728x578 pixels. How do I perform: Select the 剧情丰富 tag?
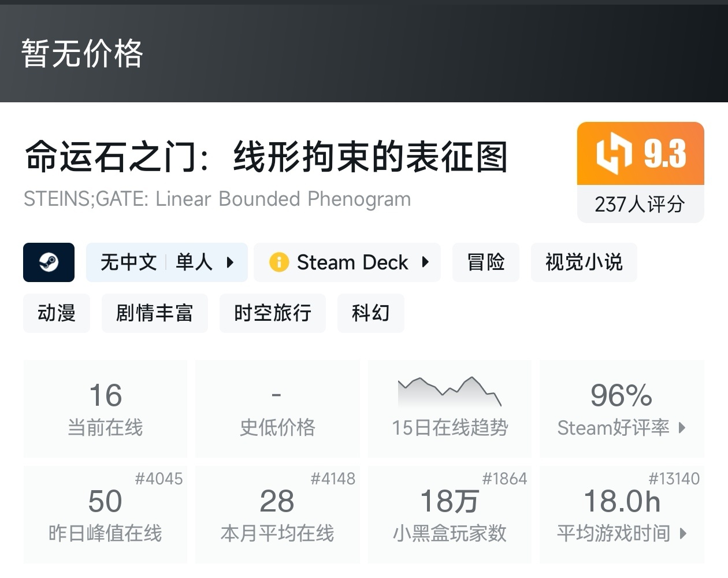pos(155,313)
